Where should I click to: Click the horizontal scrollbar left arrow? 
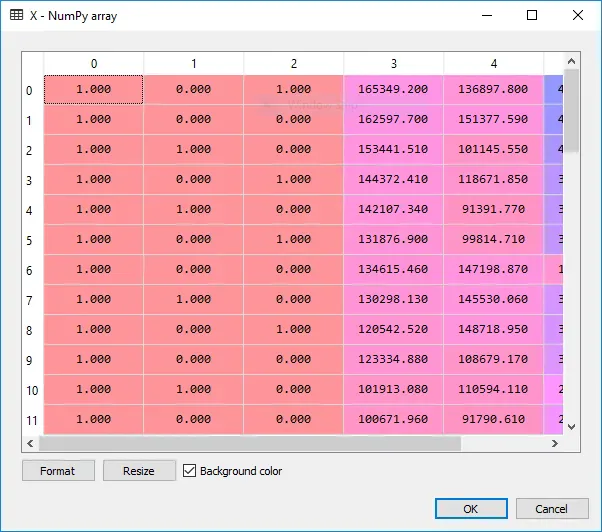coord(30,444)
